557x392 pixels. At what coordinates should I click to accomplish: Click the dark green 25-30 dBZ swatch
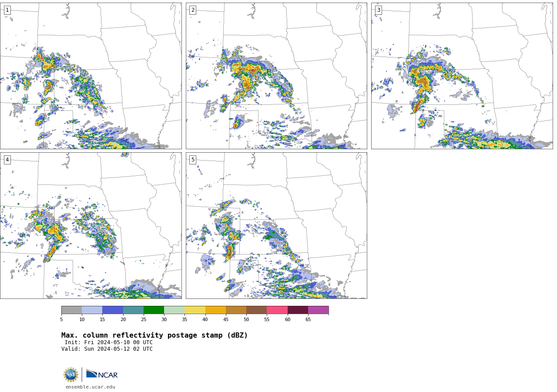(x=154, y=310)
